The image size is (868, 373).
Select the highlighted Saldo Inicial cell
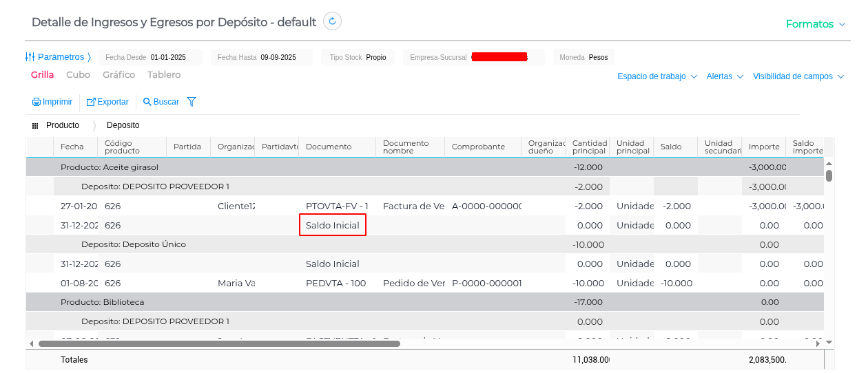333,225
